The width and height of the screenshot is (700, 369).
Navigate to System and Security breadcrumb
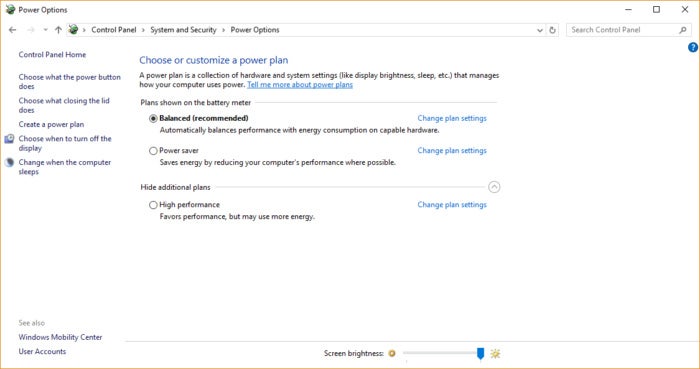click(183, 30)
